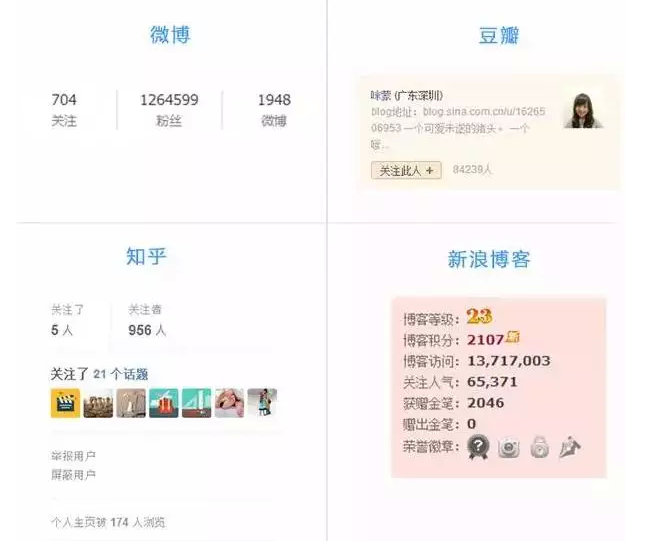661x541 pixels.
Task: Open the 1264599 粉丝 followers count
Action: [x=169, y=110]
